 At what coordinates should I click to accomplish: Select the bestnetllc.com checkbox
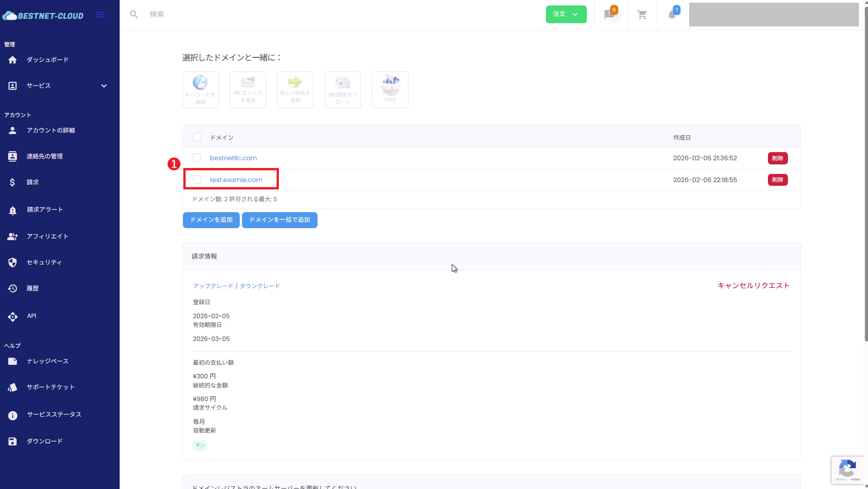[197, 158]
